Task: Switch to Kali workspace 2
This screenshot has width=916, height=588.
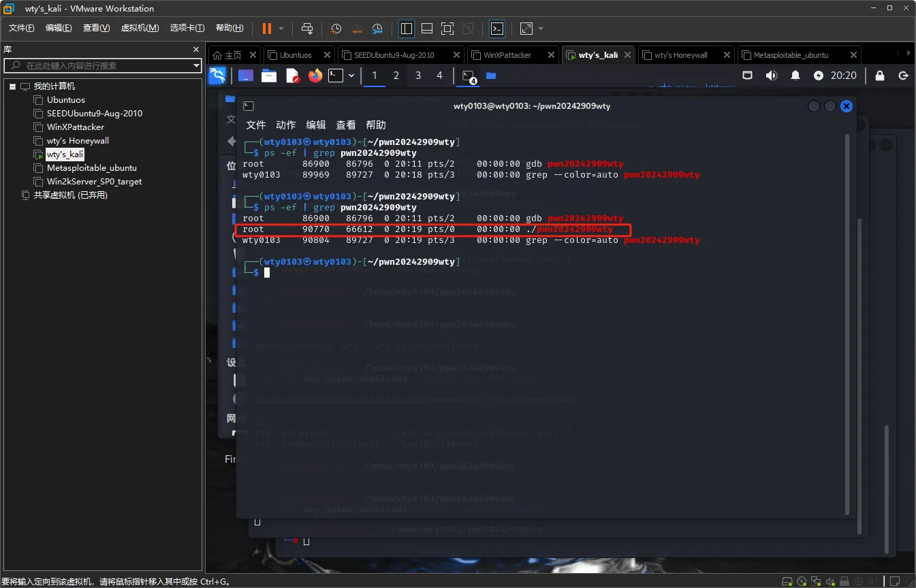Action: [x=396, y=76]
